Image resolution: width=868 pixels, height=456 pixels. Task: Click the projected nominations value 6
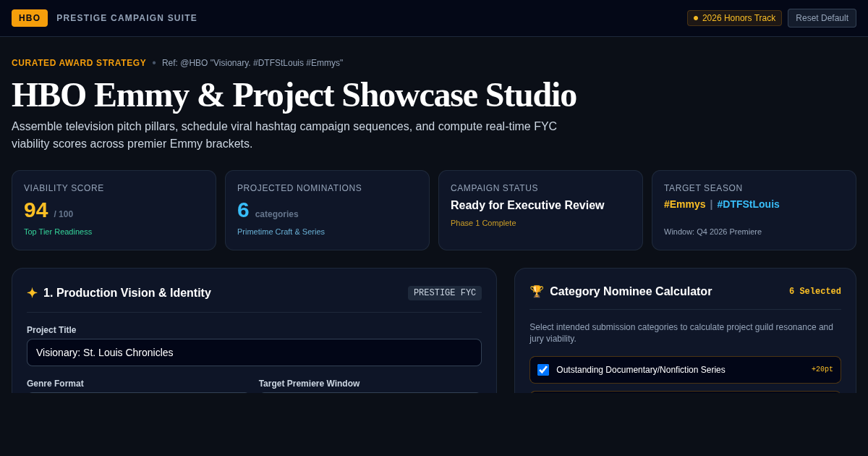pyautogui.click(x=243, y=210)
